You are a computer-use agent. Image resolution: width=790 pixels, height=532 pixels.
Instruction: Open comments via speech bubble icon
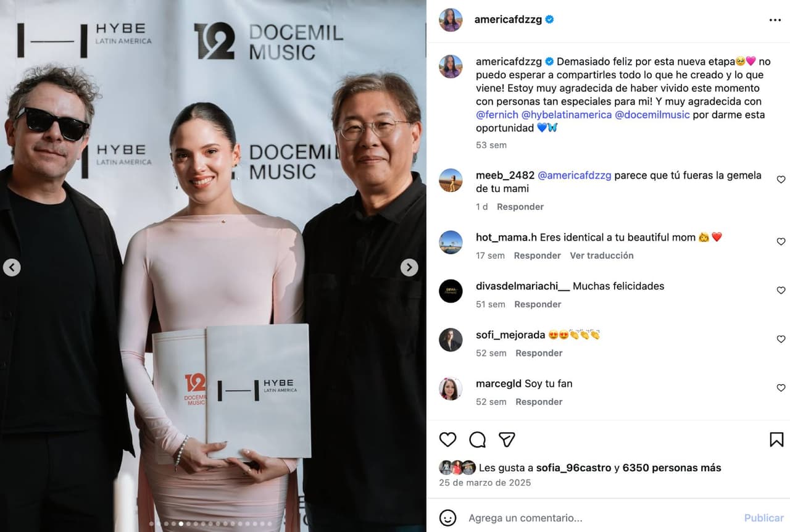[478, 439]
